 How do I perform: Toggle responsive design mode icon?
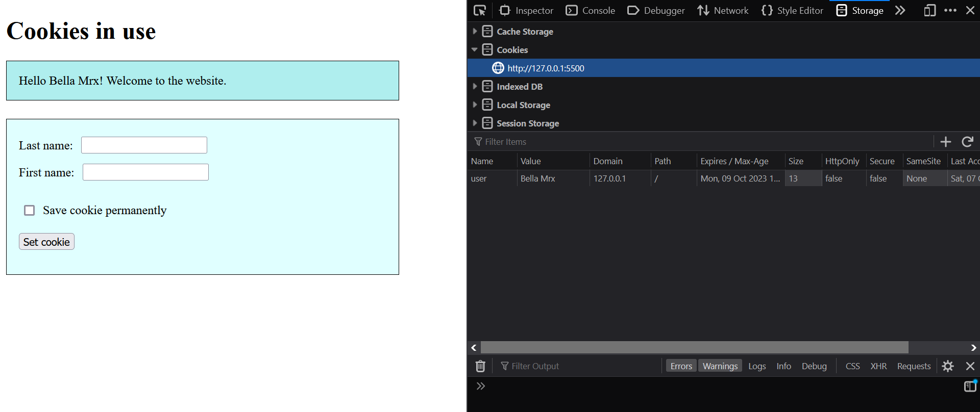[x=929, y=11]
